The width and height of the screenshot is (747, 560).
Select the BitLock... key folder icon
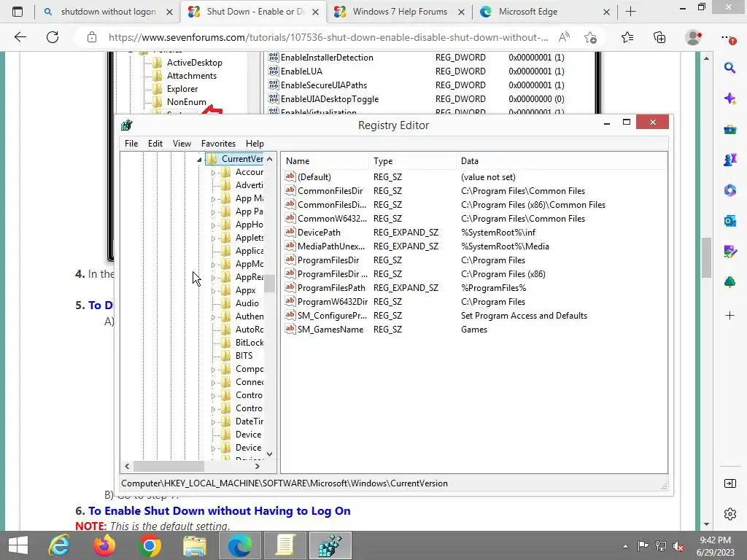coord(226,343)
